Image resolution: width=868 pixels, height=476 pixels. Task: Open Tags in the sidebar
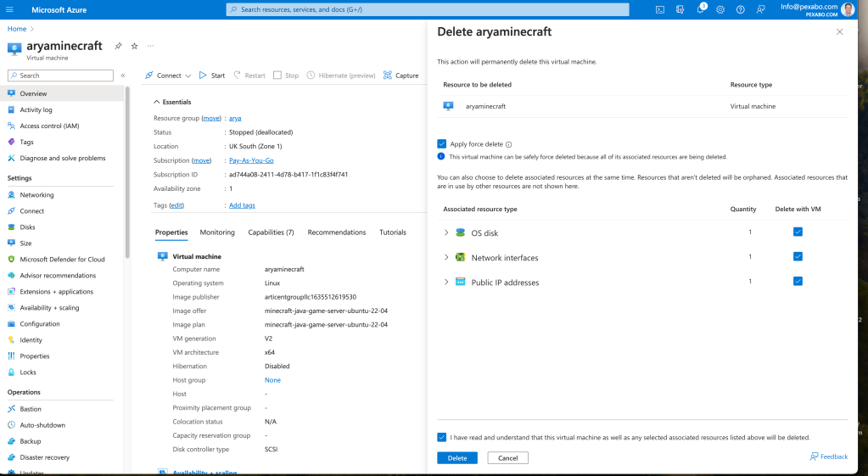(x=26, y=142)
